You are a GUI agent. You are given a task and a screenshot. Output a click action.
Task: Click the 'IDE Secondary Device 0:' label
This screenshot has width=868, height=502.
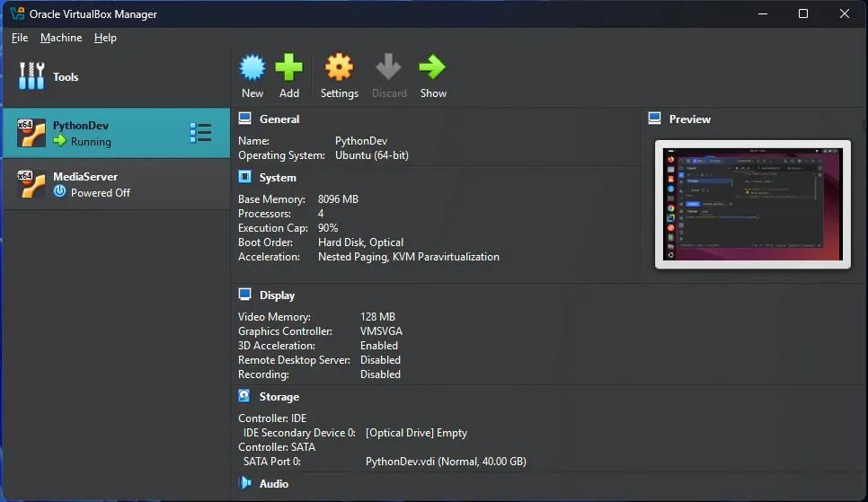(x=299, y=433)
